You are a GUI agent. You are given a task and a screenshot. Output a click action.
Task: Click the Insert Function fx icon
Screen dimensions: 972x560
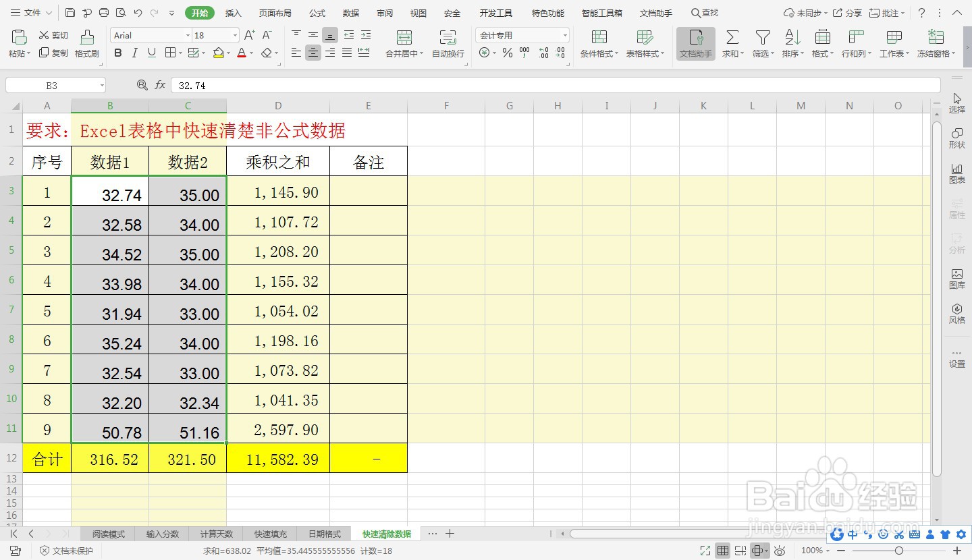(160, 85)
